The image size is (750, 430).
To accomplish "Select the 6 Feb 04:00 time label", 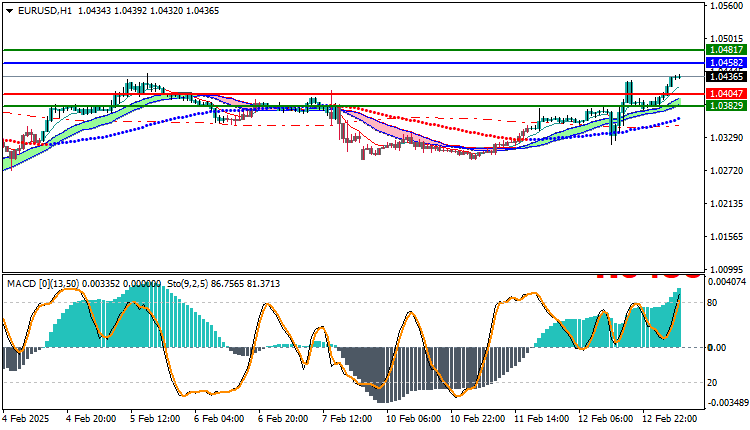I will 219,419.
